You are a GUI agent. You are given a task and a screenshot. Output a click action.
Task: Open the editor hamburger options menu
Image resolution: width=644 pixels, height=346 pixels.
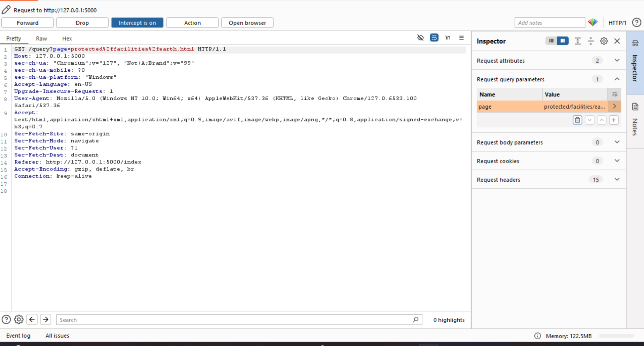pyautogui.click(x=461, y=38)
